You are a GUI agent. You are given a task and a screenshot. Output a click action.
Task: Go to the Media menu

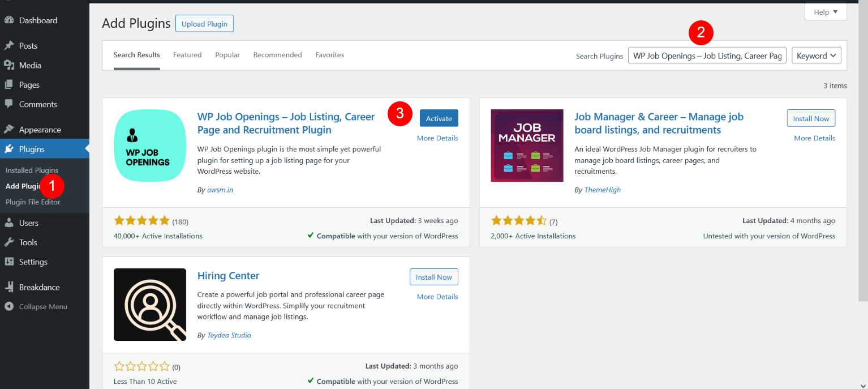(45, 65)
